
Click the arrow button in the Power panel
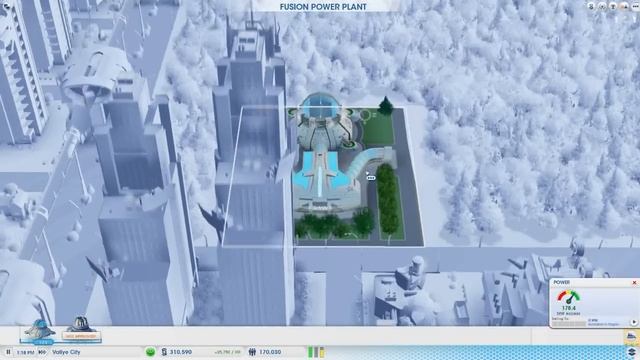(634, 322)
